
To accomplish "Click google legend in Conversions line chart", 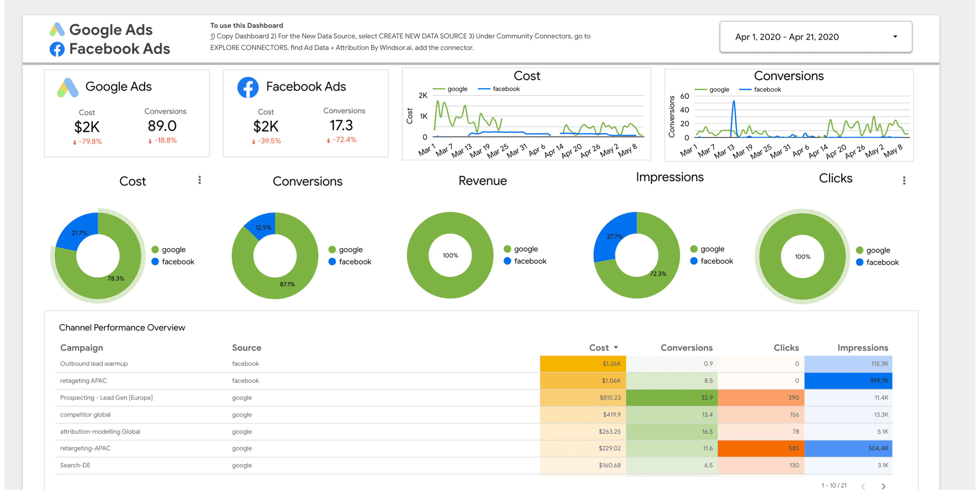I will 712,89.
